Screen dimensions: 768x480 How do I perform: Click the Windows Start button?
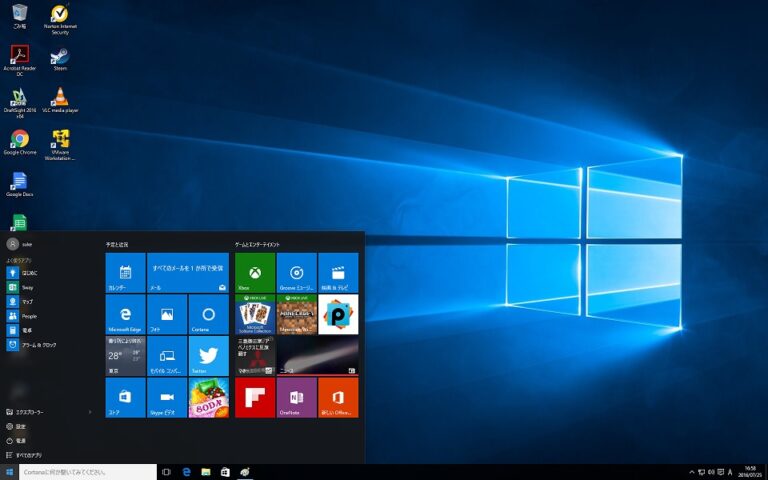click(x=9, y=472)
